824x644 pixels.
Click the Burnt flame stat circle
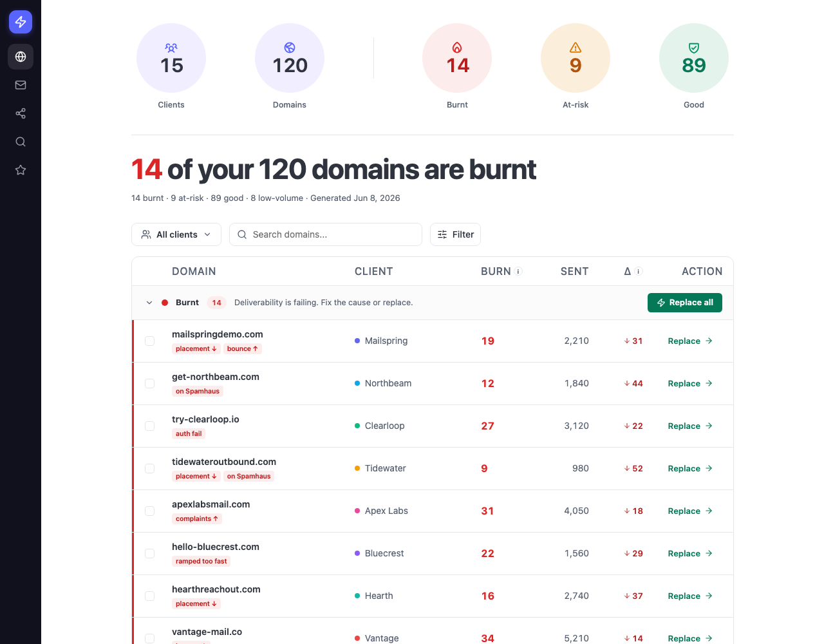457,58
